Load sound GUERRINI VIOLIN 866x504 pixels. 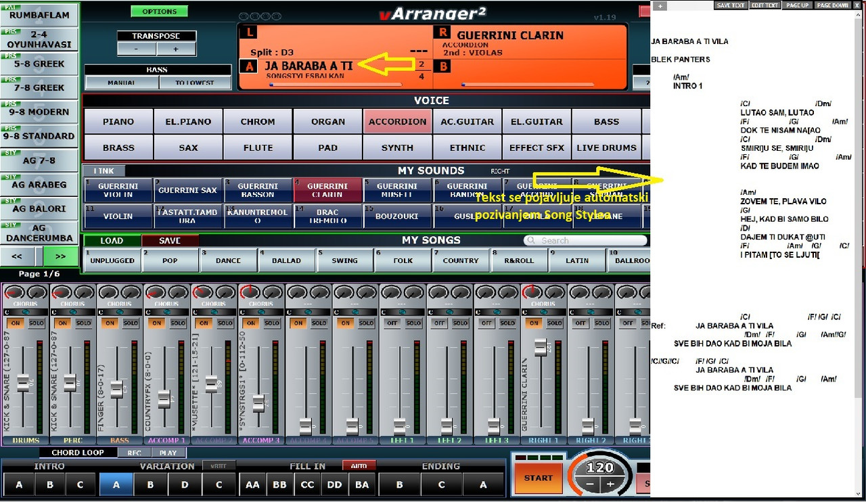click(118, 190)
